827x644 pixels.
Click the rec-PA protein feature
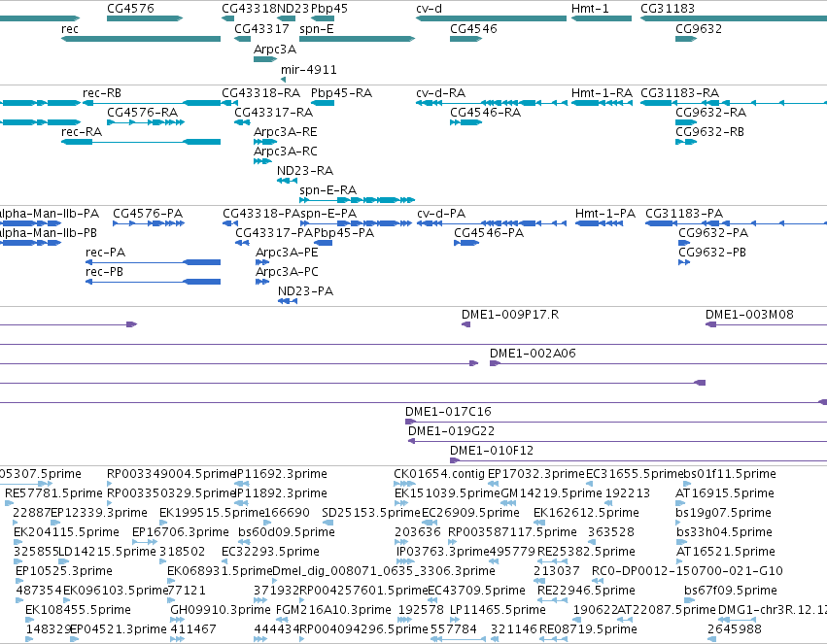[153, 262]
